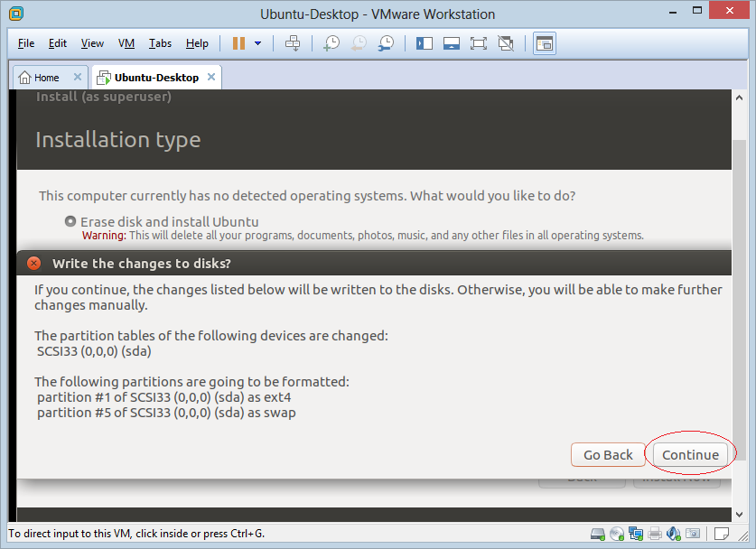Revert the VM to its previous snapshot
Viewport: 756px width, 549px height.
(359, 43)
